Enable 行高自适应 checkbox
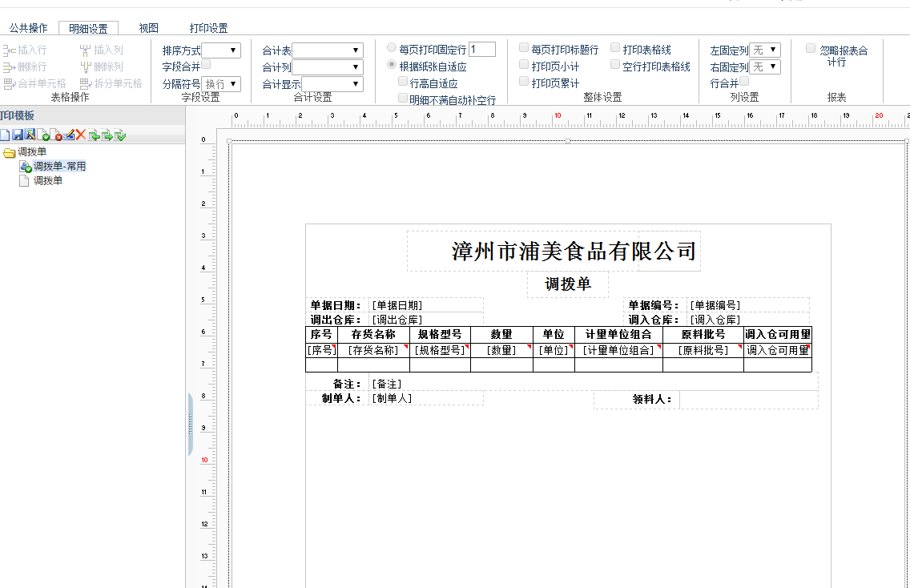Screen dimensions: 910x588 click(x=403, y=81)
